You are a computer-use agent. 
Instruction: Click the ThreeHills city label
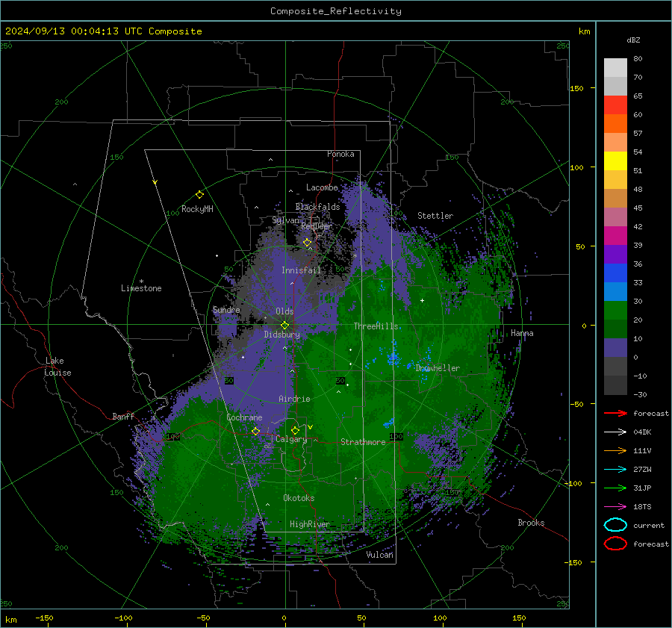pos(376,326)
